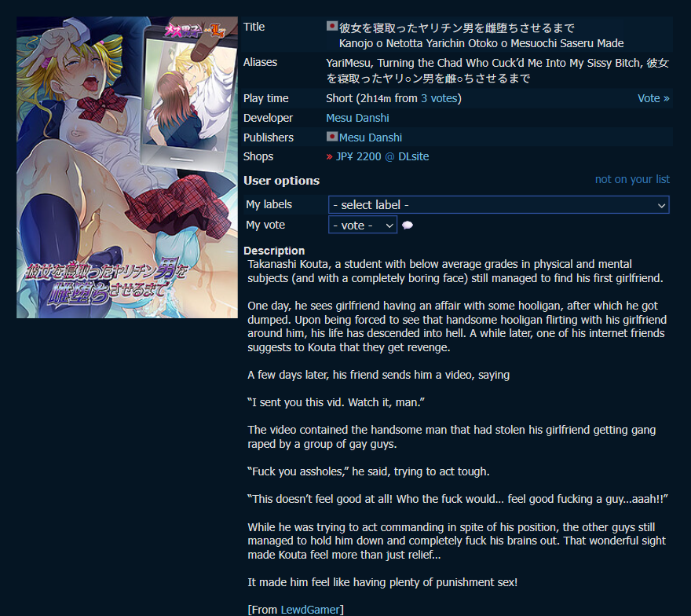Click the 'not on your list' link
The height and width of the screenshot is (616, 691).
click(x=632, y=179)
